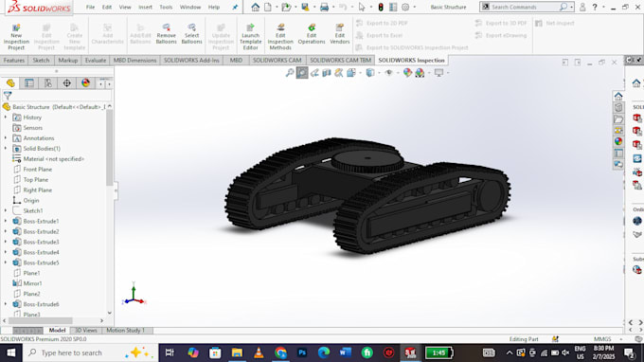
Task: Open the Search Commands dropdown arrow
Action: 571,7
